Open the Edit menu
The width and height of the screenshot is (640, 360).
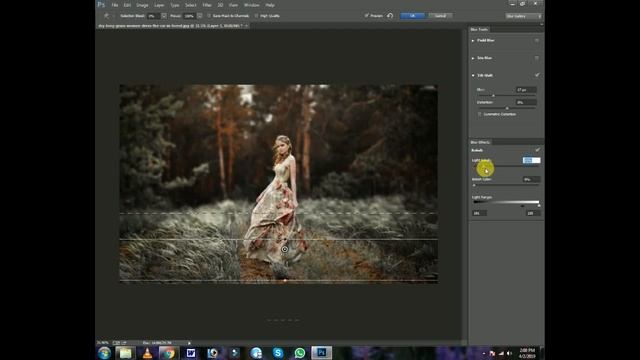[x=127, y=5]
